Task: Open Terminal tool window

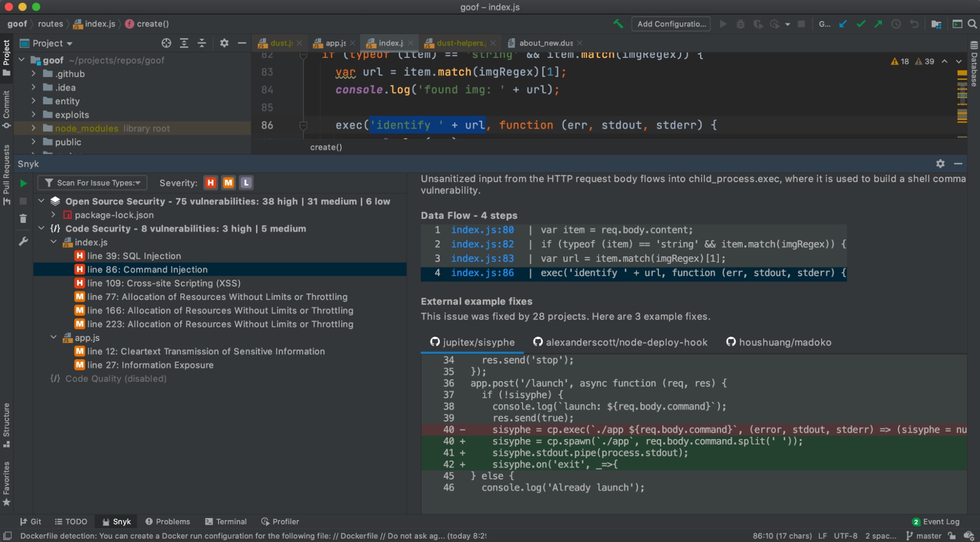Action: (x=226, y=521)
